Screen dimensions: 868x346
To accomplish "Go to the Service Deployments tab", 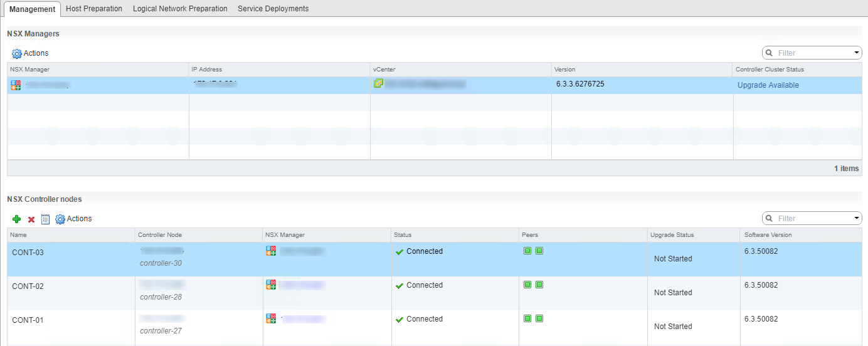I will click(x=273, y=9).
